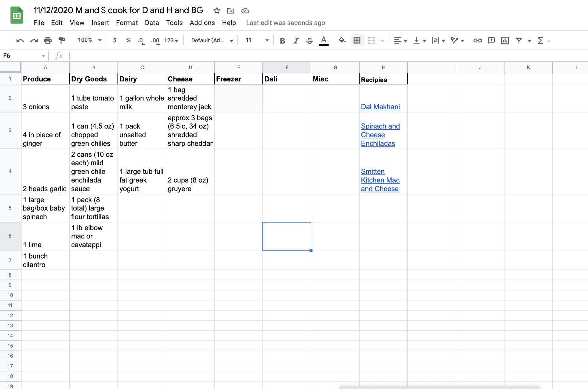Rename the document title
This screenshot has width=588, height=389.
coord(118,10)
